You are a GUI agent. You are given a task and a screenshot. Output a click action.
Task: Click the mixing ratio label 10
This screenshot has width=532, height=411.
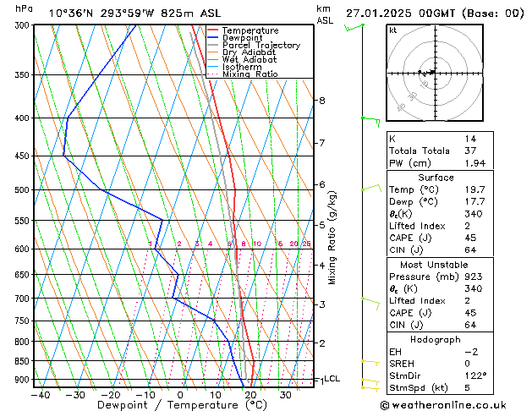257,244
